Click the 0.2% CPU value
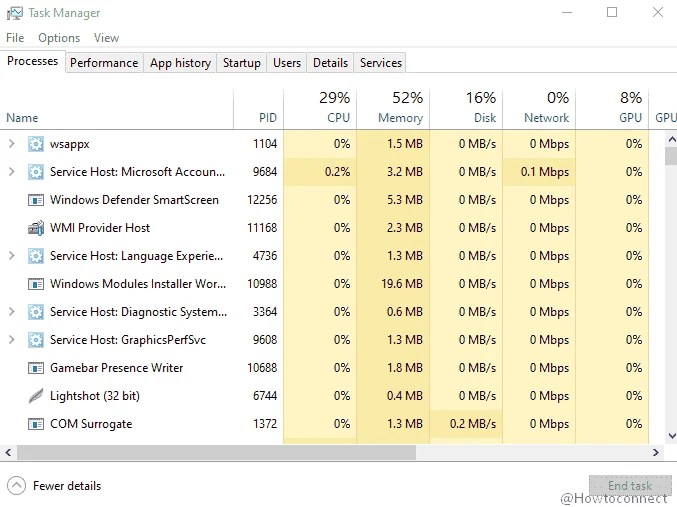The image size is (677, 507). pos(337,172)
